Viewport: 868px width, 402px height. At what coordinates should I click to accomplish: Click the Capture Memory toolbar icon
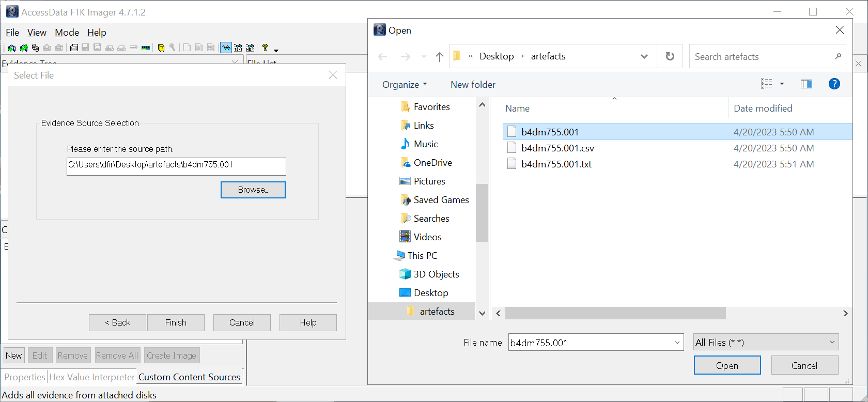click(x=146, y=48)
